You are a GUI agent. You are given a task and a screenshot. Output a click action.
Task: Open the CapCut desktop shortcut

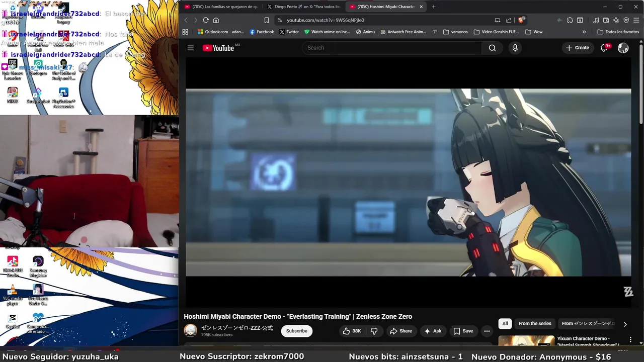13,321
